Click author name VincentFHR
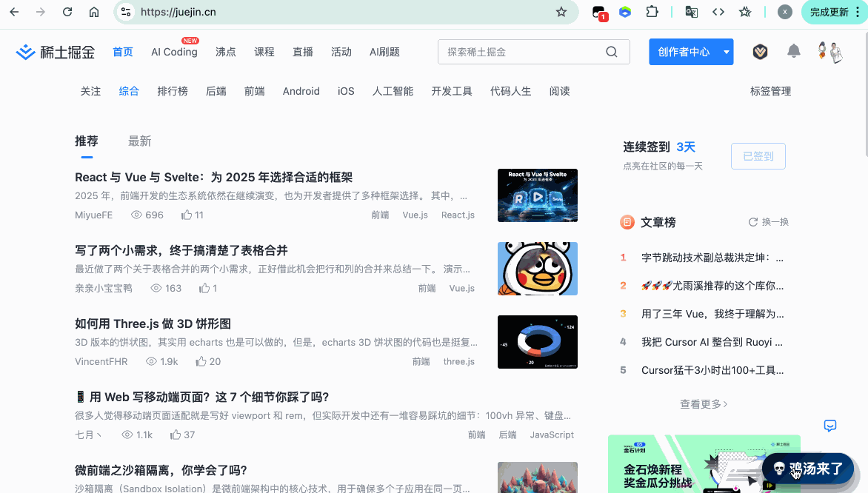The image size is (868, 493). pyautogui.click(x=101, y=361)
